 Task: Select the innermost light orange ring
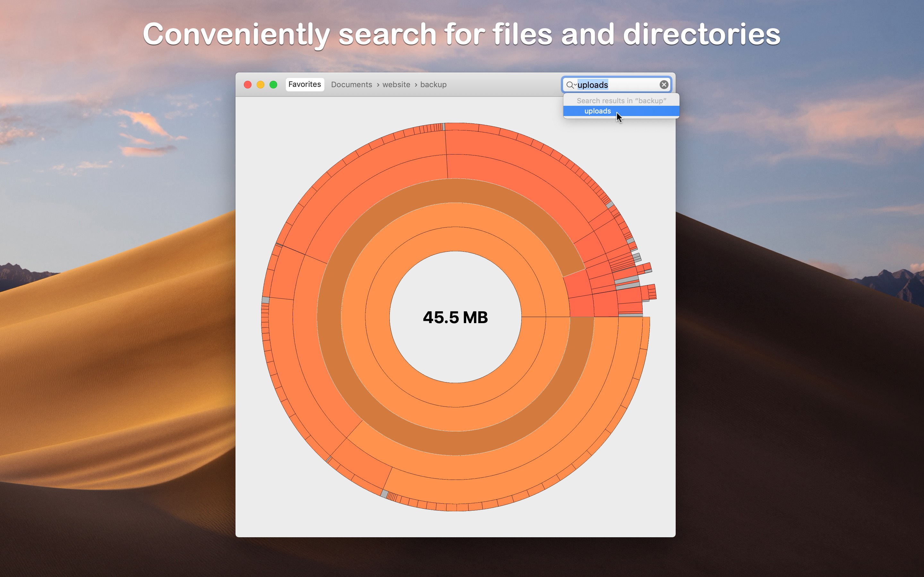(455, 239)
